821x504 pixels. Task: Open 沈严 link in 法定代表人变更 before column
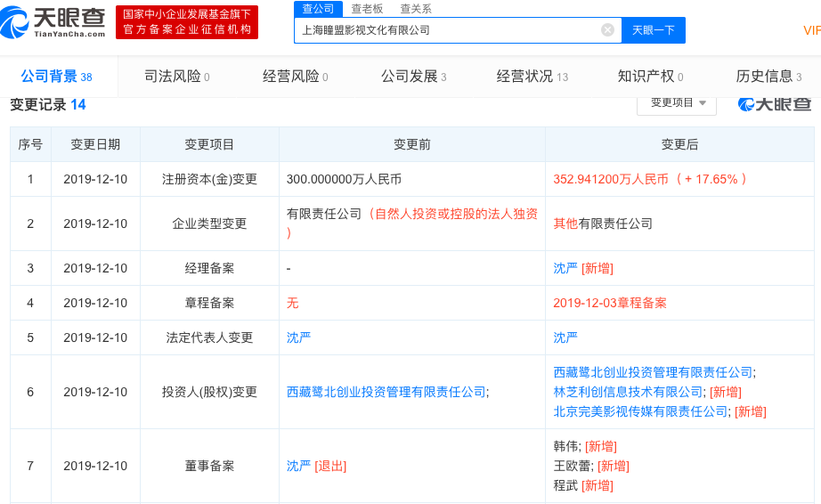pos(298,337)
